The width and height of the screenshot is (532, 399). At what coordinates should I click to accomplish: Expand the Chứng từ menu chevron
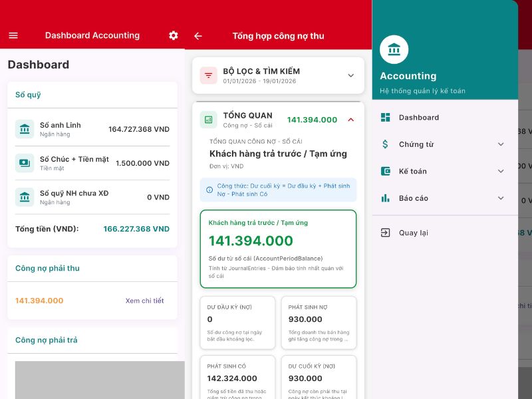tap(501, 144)
